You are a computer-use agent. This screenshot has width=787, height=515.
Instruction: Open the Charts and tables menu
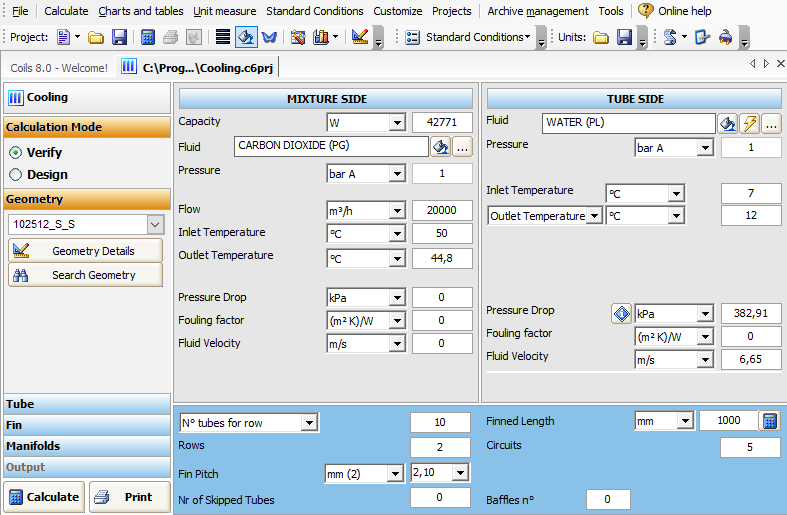tap(141, 11)
